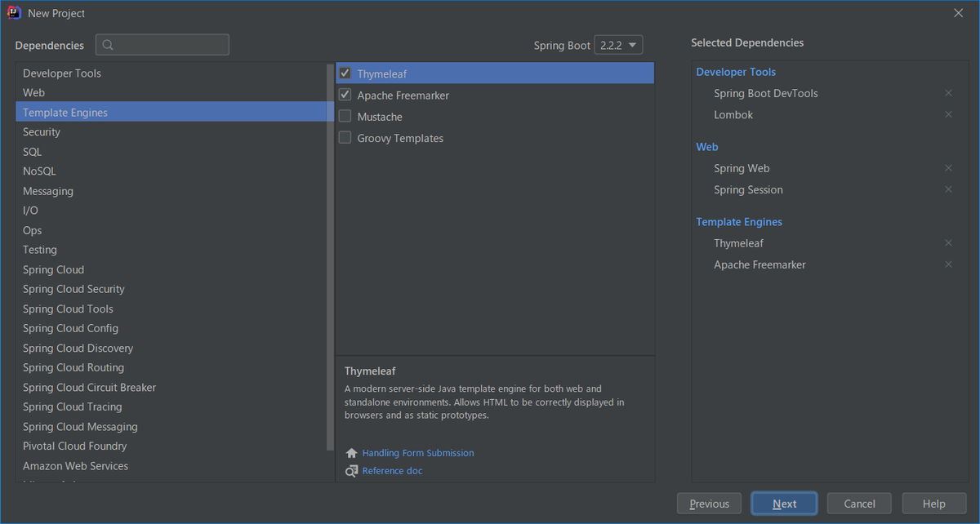Enable the Mustache checkbox
This screenshot has width=980, height=524.
click(345, 117)
